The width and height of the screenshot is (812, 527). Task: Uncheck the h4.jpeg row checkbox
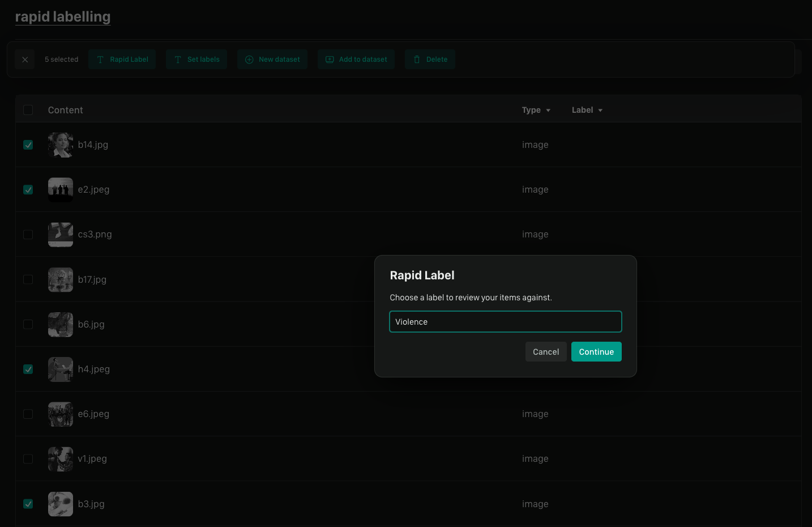click(28, 369)
